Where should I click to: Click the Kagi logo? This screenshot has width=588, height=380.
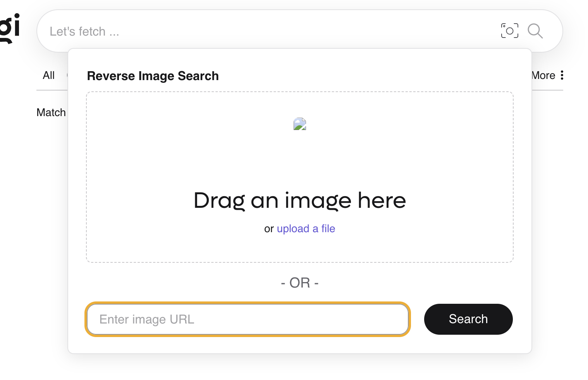point(10,28)
